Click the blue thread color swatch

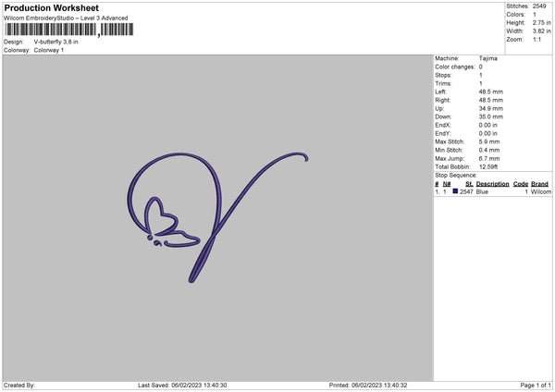click(x=455, y=191)
